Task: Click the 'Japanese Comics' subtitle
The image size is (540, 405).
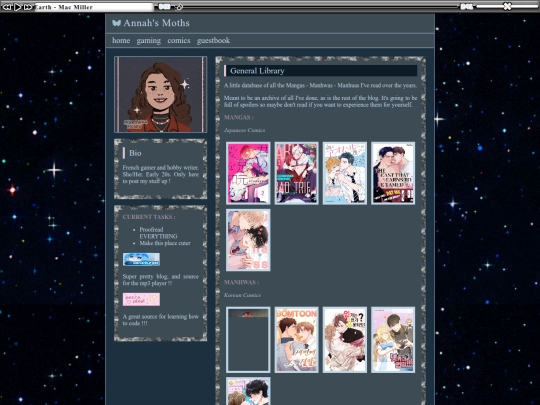Action: click(245, 130)
